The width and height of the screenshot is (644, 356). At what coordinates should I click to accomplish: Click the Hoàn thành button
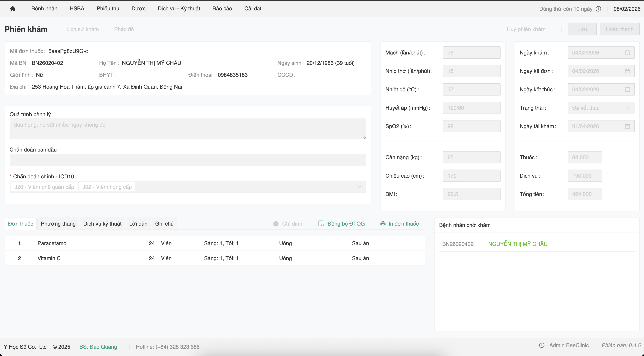coord(619,29)
